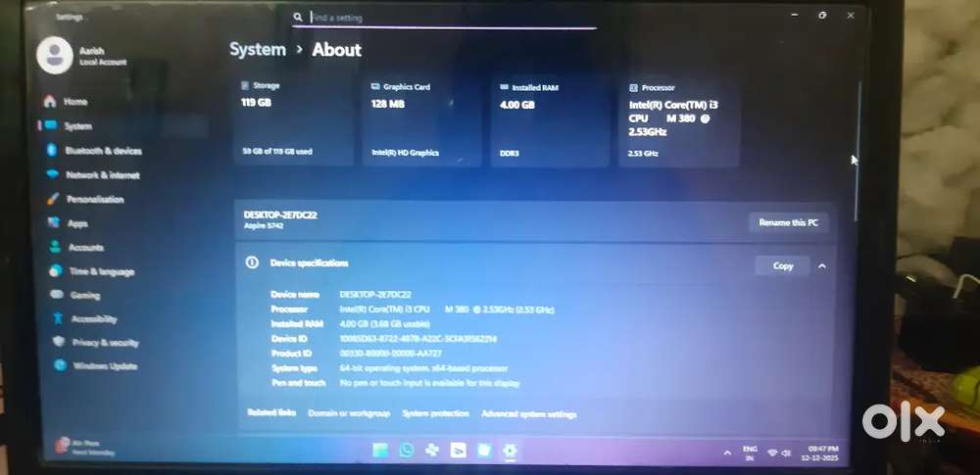
Task: Click the settings page vertical scrollbar
Action: pos(857,150)
